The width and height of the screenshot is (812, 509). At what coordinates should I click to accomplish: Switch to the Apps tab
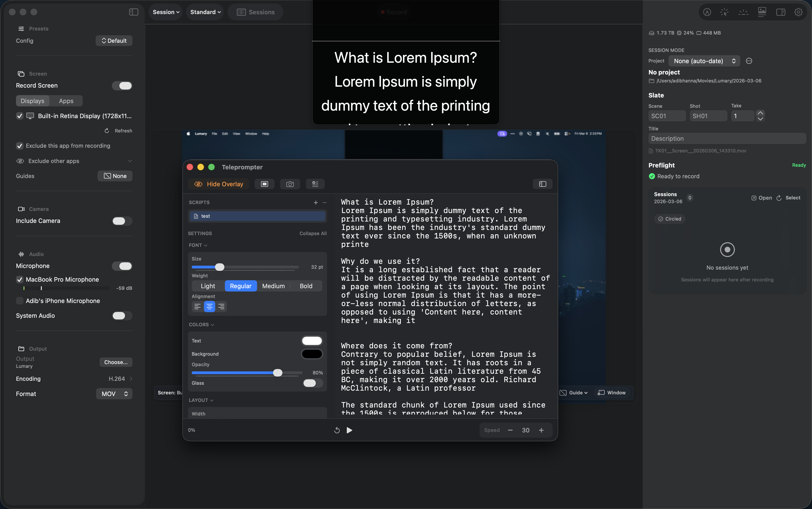(66, 101)
